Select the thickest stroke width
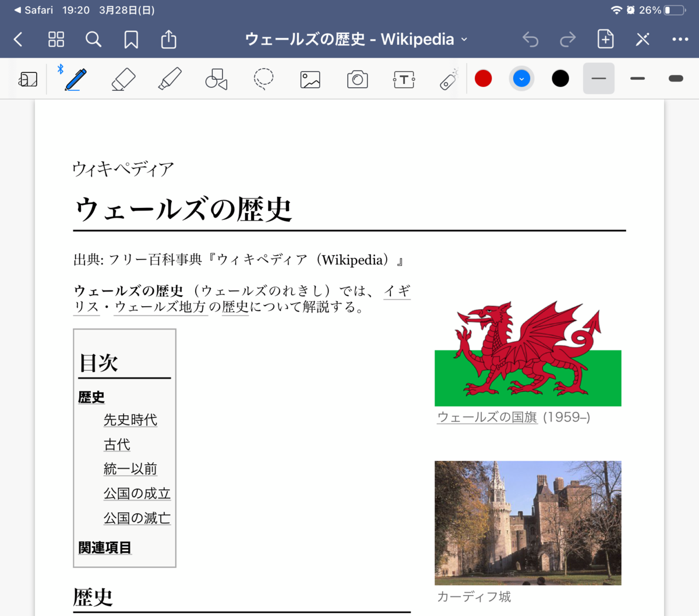Image resolution: width=699 pixels, height=616 pixels. pos(676,79)
